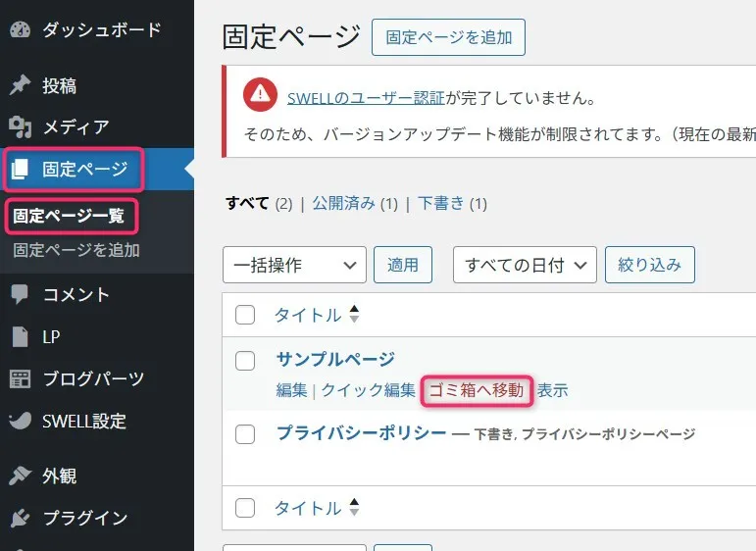Open the 一括操作 bulk actions dropdown
The height and width of the screenshot is (551, 756).
point(294,265)
